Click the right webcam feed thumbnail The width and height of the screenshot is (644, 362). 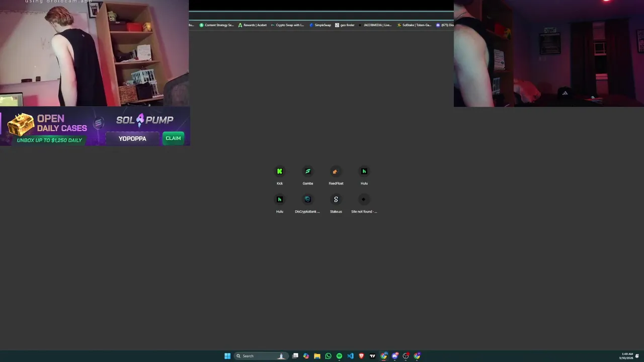tap(549, 53)
